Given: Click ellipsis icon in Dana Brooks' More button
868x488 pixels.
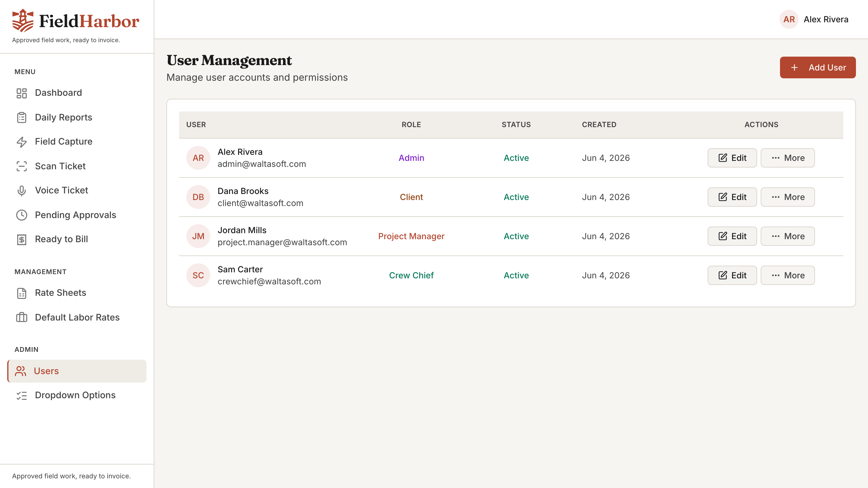Looking at the screenshot, I should (x=775, y=197).
